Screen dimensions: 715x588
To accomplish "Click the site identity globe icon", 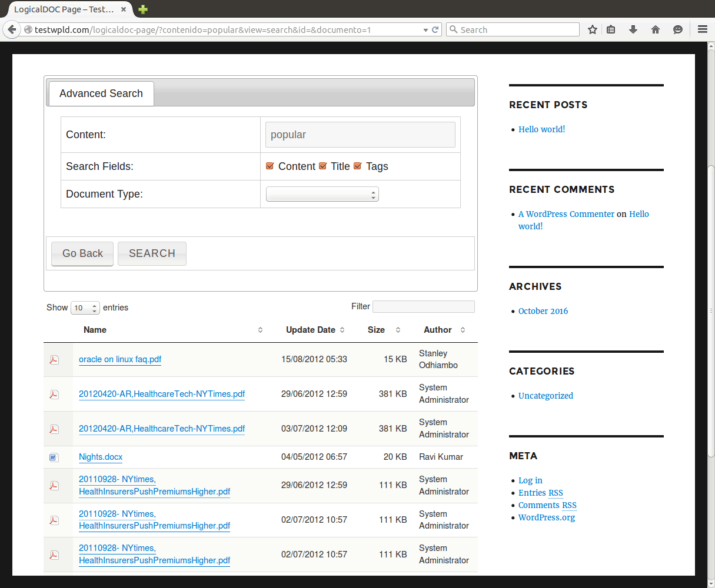I will coord(28,29).
